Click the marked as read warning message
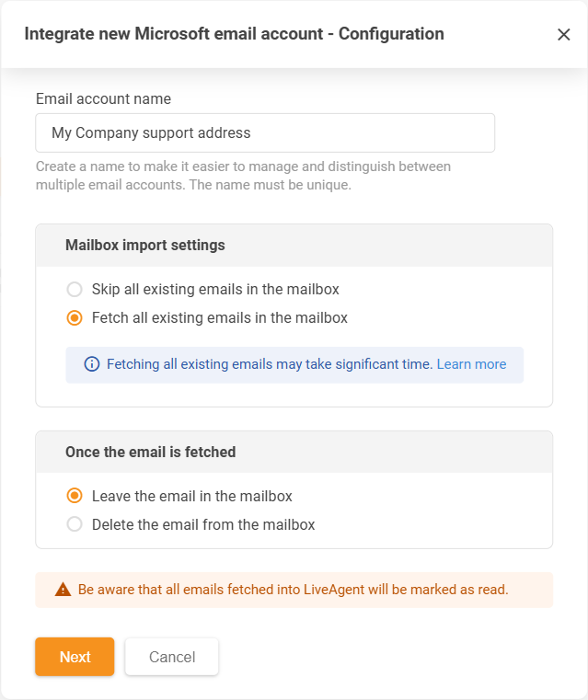Image resolution: width=588 pixels, height=700 pixels. click(293, 590)
